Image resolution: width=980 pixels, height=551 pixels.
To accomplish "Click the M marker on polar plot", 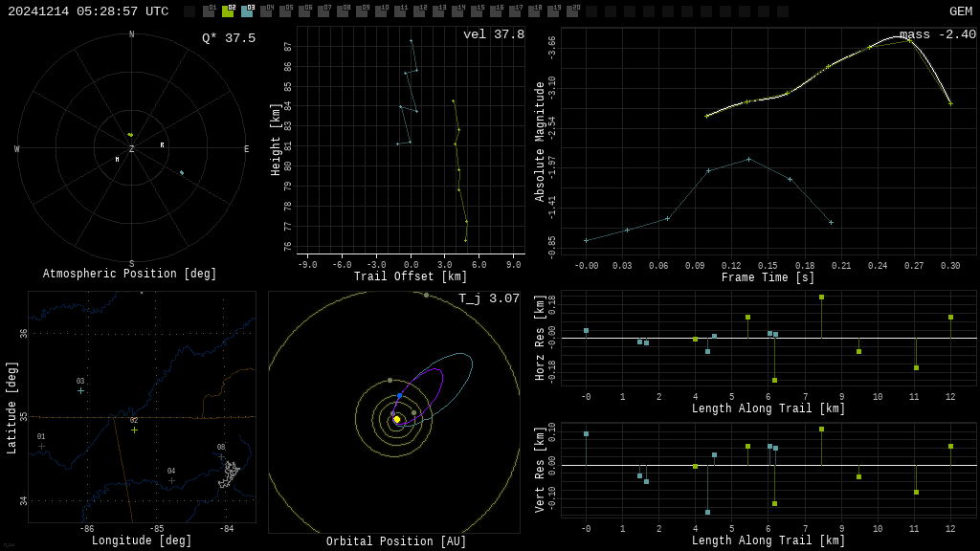I will (x=118, y=160).
